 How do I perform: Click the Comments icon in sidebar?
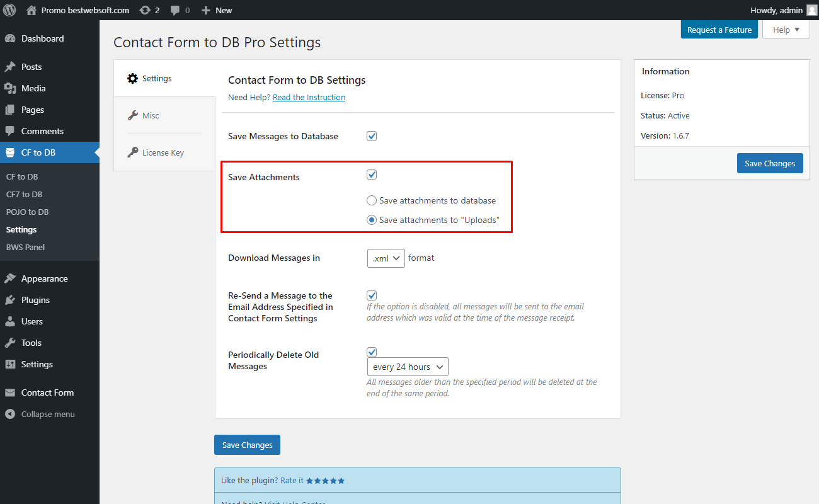[x=10, y=131]
